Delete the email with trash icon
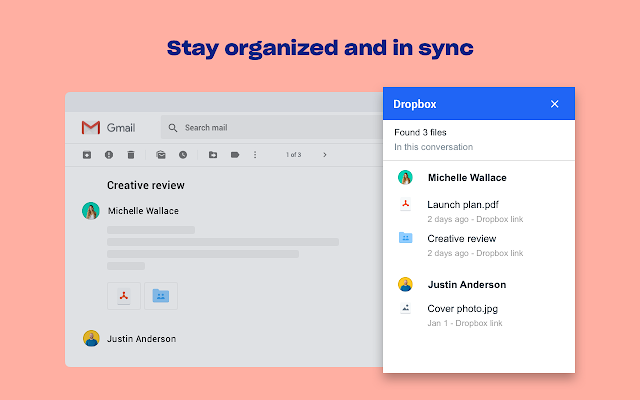Image resolution: width=640 pixels, height=400 pixels. pos(130,155)
